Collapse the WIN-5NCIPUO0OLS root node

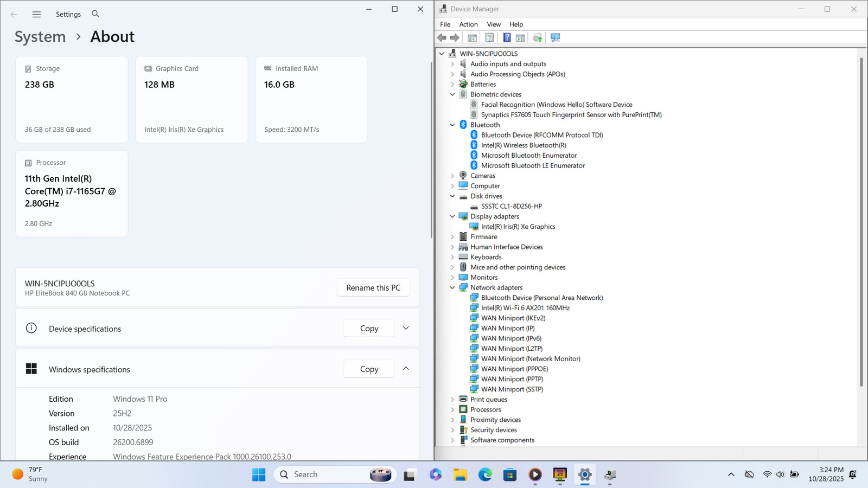point(442,54)
